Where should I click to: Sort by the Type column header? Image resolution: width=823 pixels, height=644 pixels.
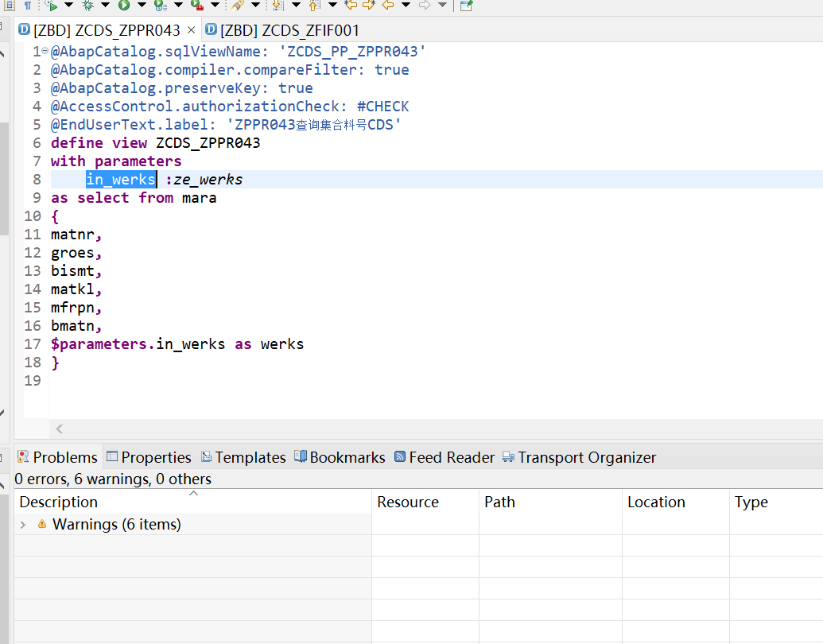point(776,502)
